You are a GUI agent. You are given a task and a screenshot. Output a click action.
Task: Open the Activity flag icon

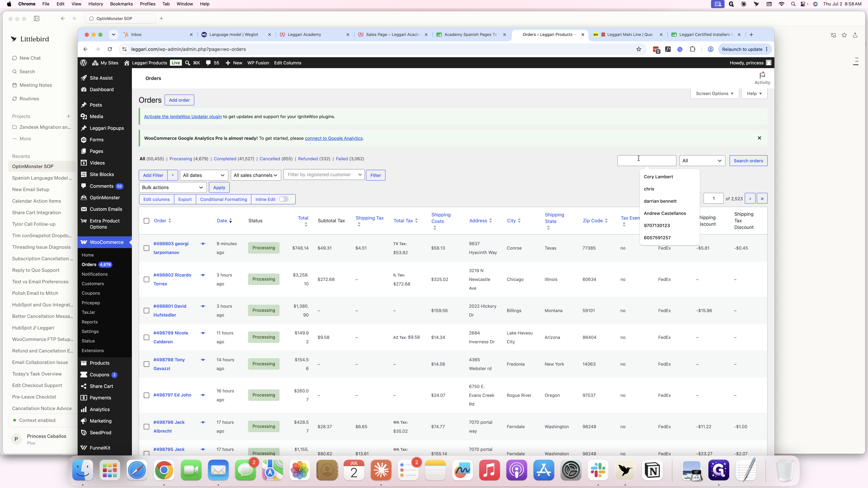[762, 75]
